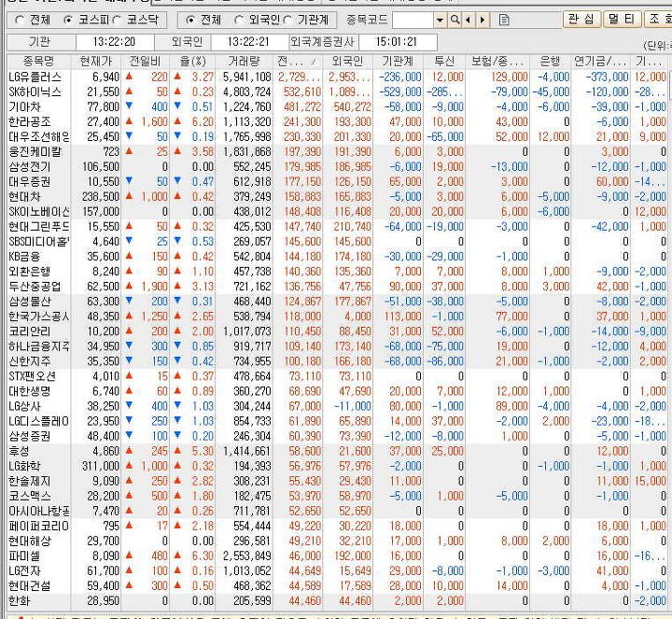The height and width of the screenshot is (619, 672).
Task: Select the LG상사 row name
Action: tap(24, 406)
